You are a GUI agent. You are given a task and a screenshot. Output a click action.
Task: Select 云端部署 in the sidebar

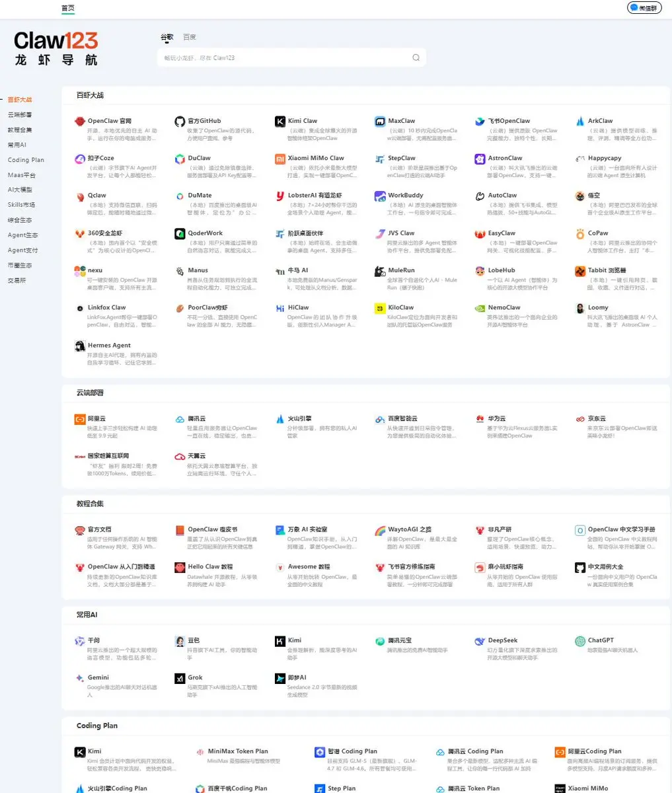coord(20,115)
